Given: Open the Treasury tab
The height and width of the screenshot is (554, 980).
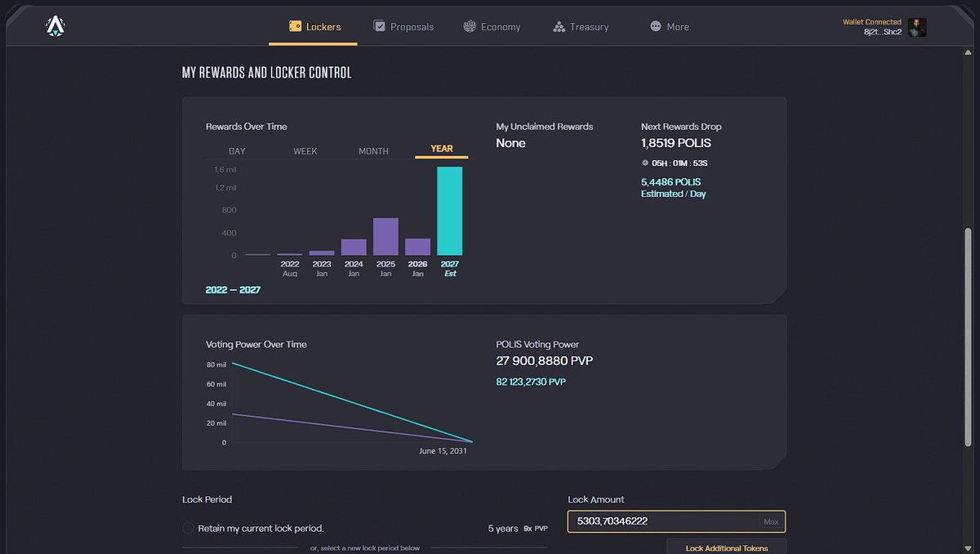Looking at the screenshot, I should [x=581, y=27].
